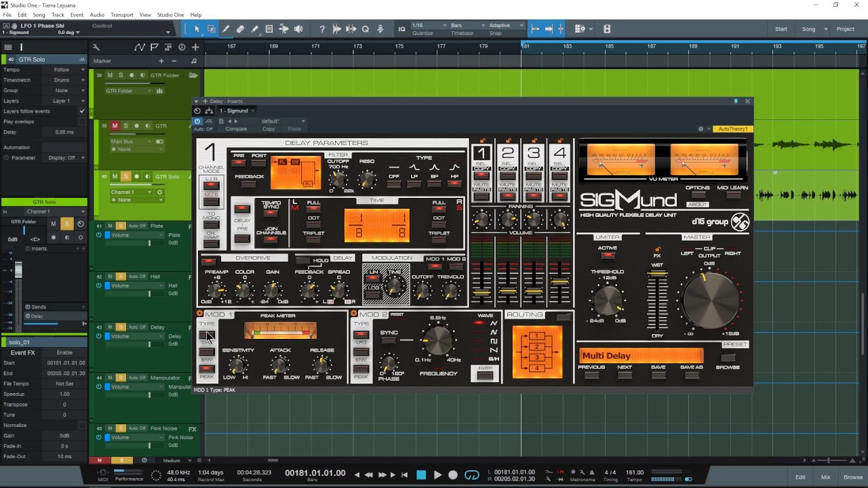The image size is (868, 488).
Task: Adjust the FX WET/DRY fader
Action: tap(656, 300)
